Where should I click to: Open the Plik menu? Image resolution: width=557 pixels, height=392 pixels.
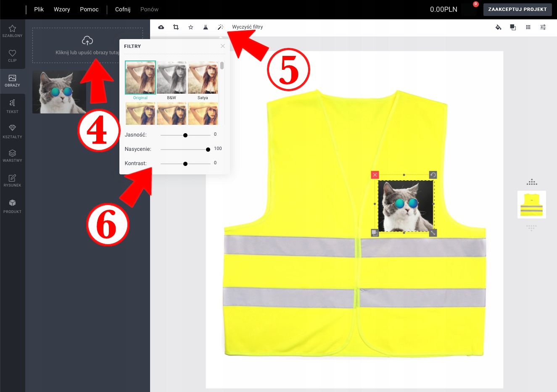point(39,9)
